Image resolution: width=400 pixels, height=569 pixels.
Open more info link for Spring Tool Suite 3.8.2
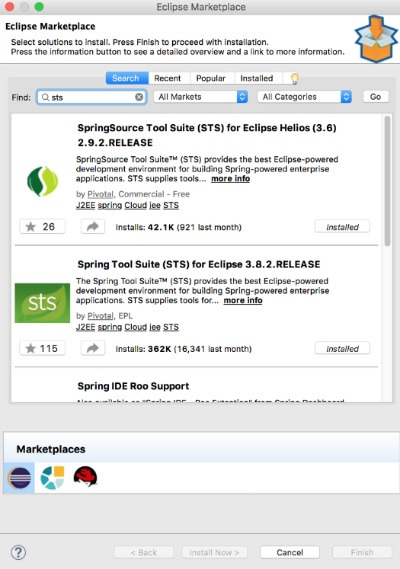tap(243, 300)
